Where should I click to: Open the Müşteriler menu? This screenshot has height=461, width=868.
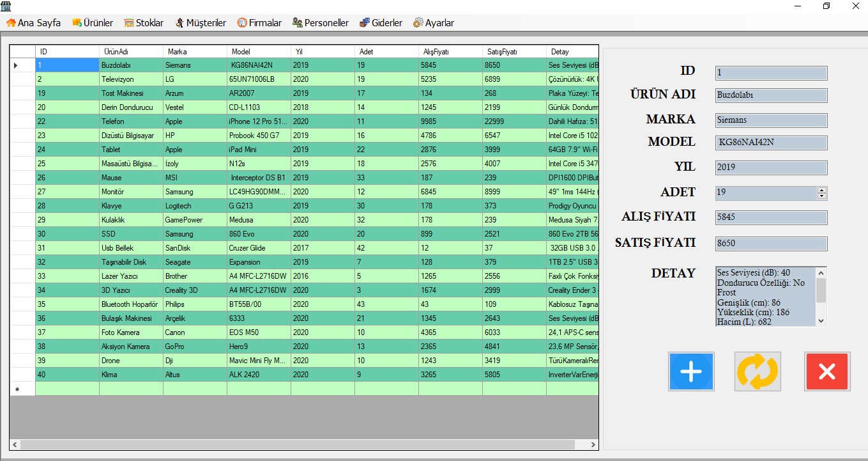coord(201,23)
